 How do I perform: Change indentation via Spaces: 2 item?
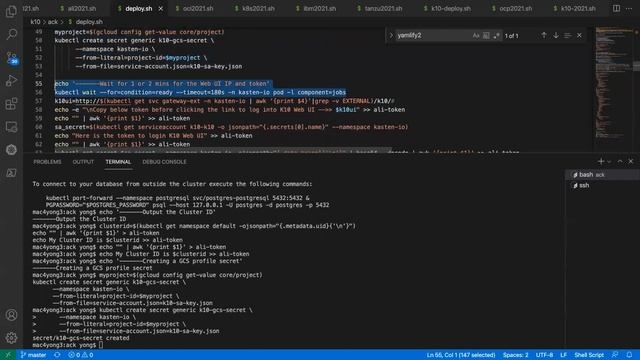[x=516, y=355]
